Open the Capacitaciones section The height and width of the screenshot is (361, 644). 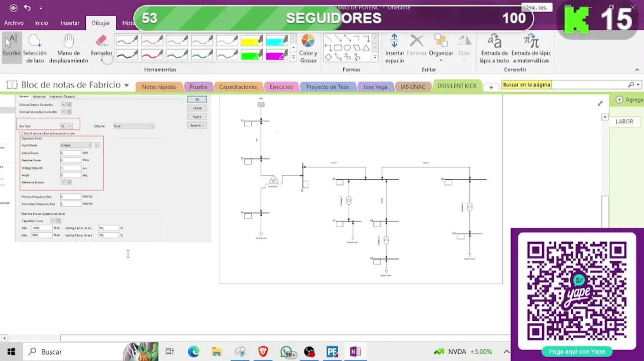coord(238,87)
